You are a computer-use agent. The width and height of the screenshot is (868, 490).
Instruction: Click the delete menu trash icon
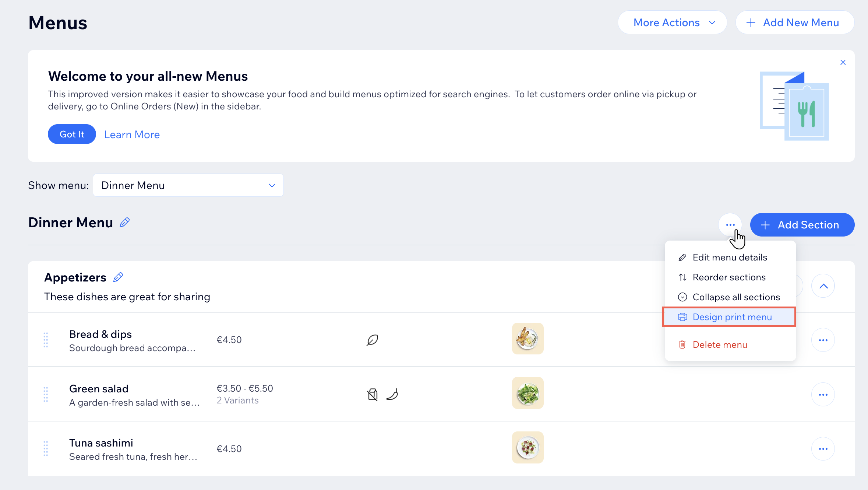click(681, 344)
